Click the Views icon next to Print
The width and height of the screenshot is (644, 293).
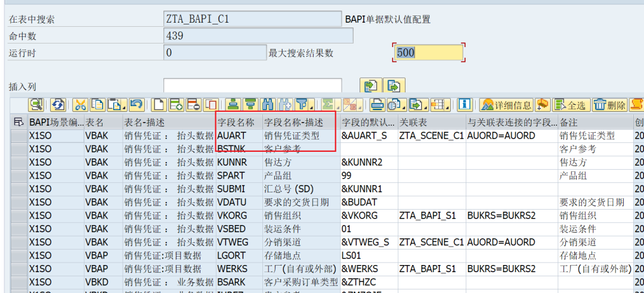tap(394, 105)
